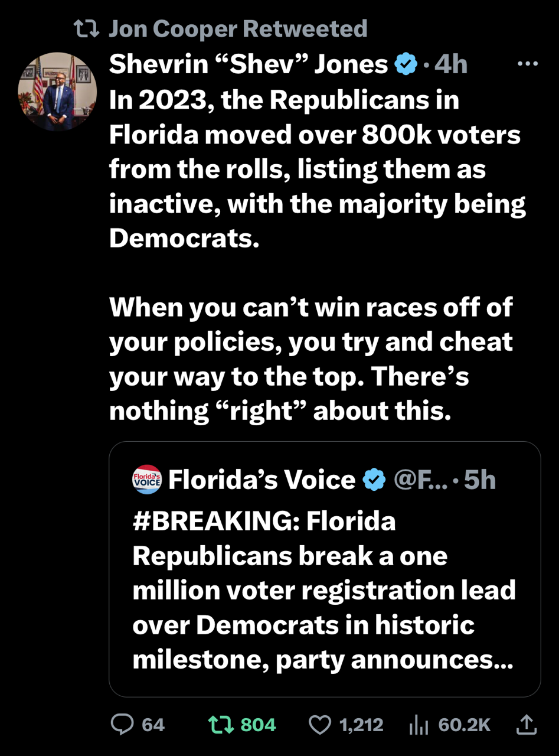Open the reply comment icon

pyautogui.click(x=123, y=725)
